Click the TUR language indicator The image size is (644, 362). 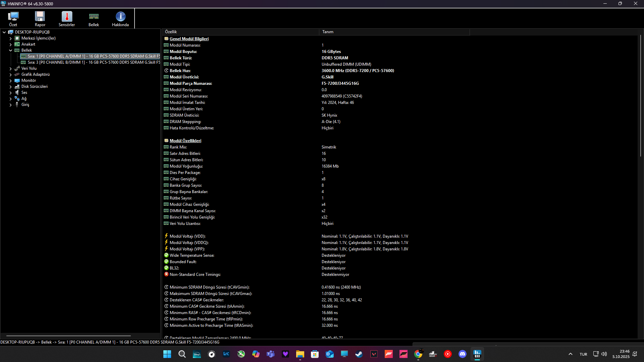coord(584,354)
